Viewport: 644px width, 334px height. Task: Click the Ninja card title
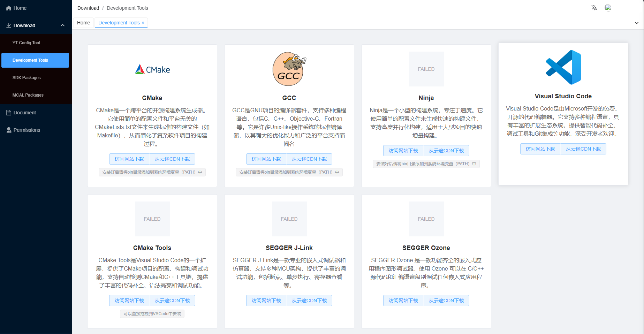(x=426, y=98)
